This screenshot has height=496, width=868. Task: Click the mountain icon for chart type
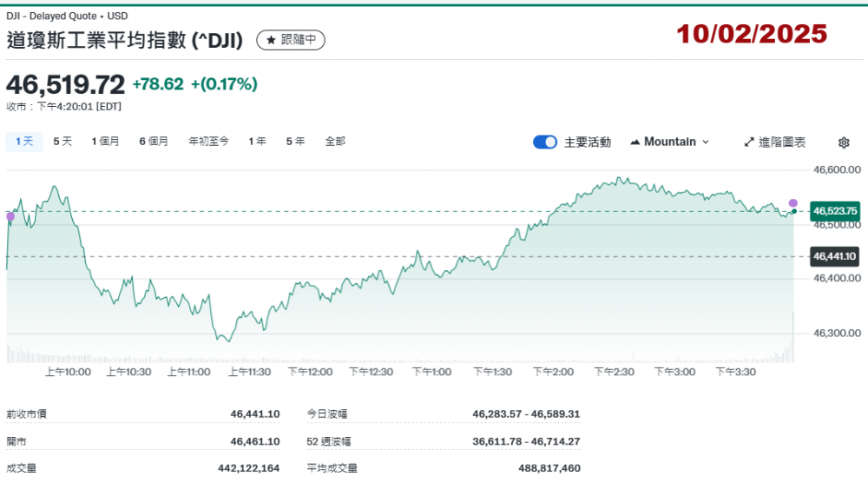(635, 142)
